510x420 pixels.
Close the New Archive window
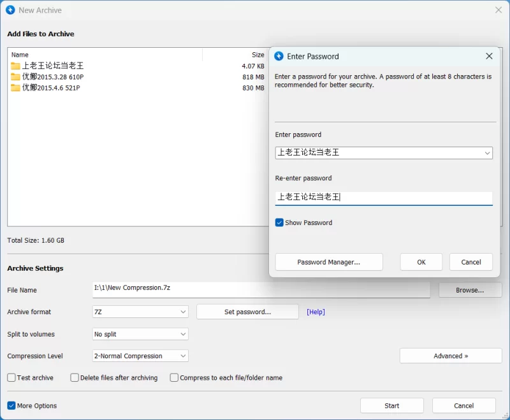coord(499,10)
